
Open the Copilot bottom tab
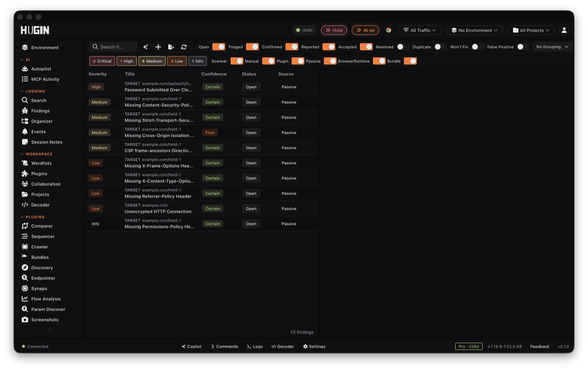click(x=192, y=346)
